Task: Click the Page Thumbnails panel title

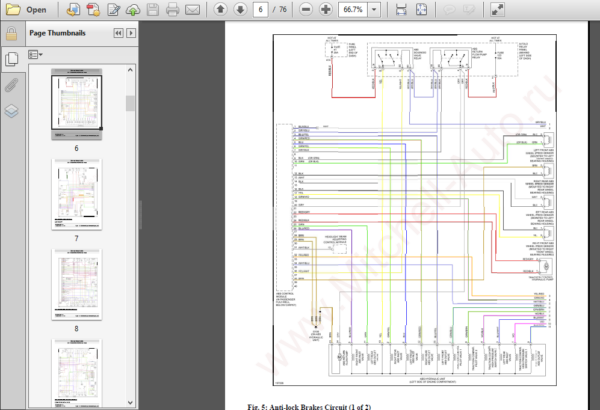Action: 57,33
